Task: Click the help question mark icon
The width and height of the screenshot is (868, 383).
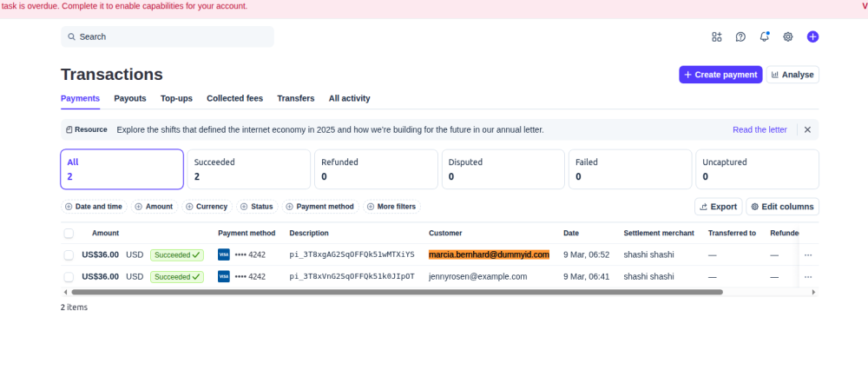Action: (x=740, y=36)
